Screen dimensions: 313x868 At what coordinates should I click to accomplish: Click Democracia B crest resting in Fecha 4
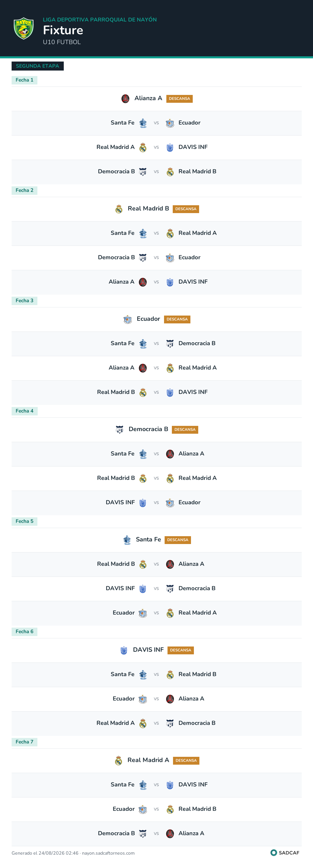click(x=119, y=430)
